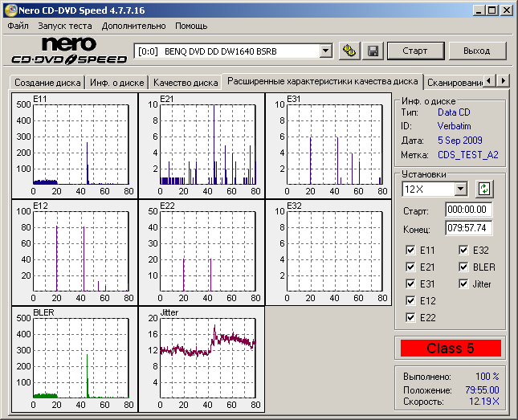
Task: Toggle the E32 checkbox
Action: 465,251
